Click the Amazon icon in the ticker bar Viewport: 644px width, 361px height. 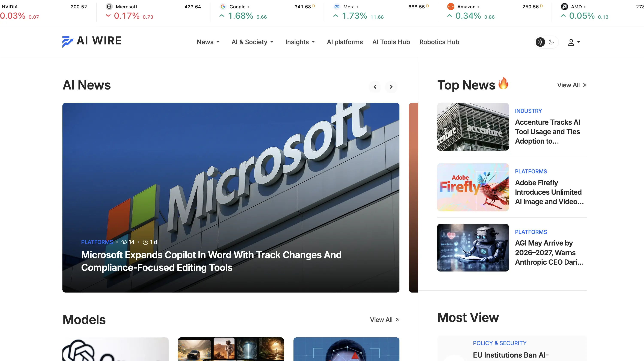click(x=451, y=6)
